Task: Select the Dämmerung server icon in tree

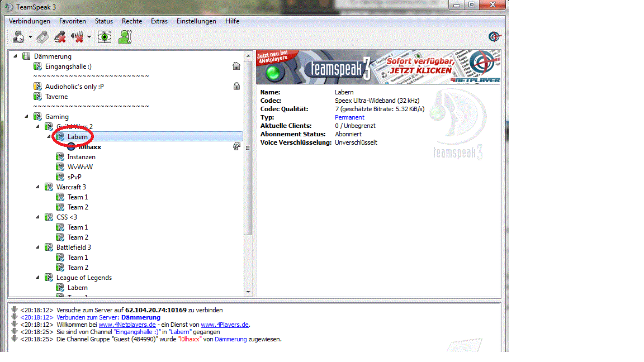Action: coord(26,56)
